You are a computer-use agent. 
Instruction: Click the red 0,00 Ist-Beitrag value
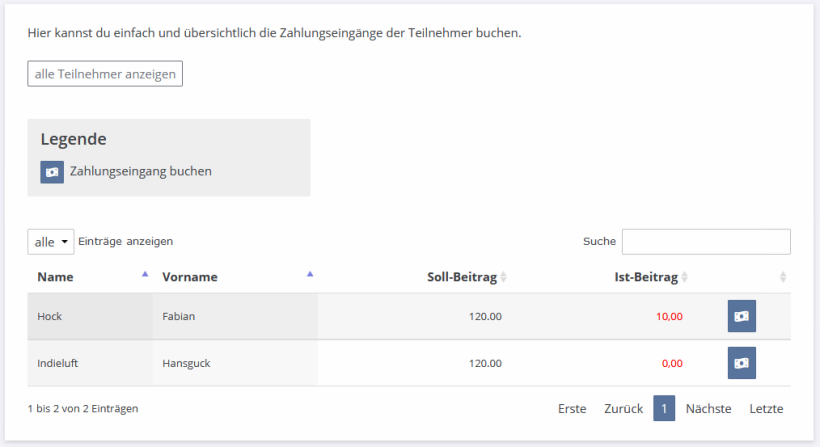click(x=672, y=363)
